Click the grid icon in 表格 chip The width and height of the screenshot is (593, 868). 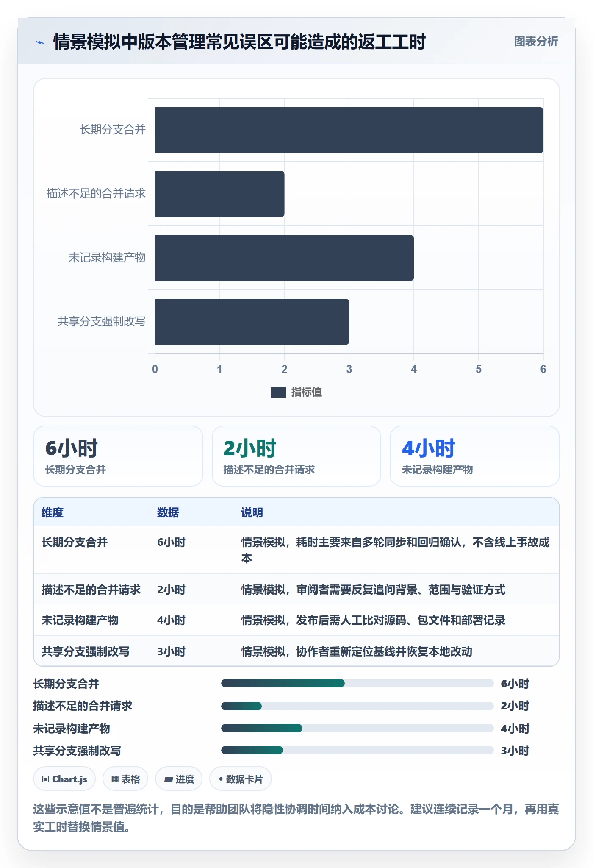115,779
